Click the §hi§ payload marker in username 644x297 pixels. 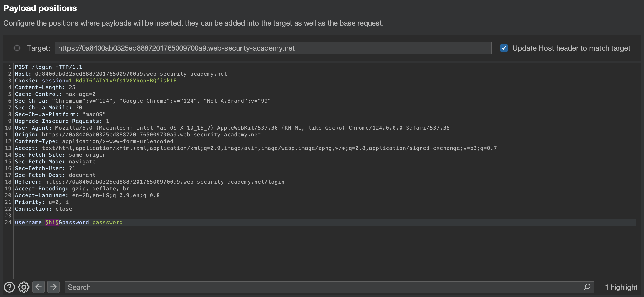[x=52, y=222]
